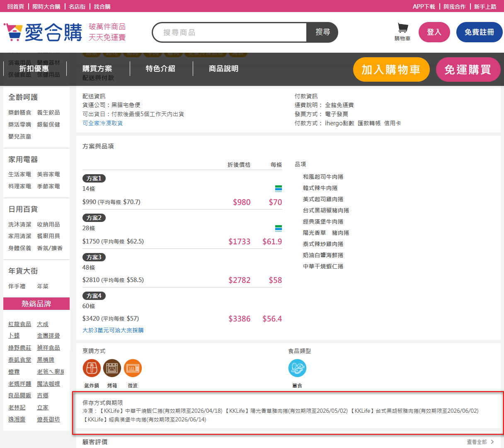Viewport: 504px width, 448px height.
Task: Click the 搜尋 search button
Action: [x=322, y=32]
